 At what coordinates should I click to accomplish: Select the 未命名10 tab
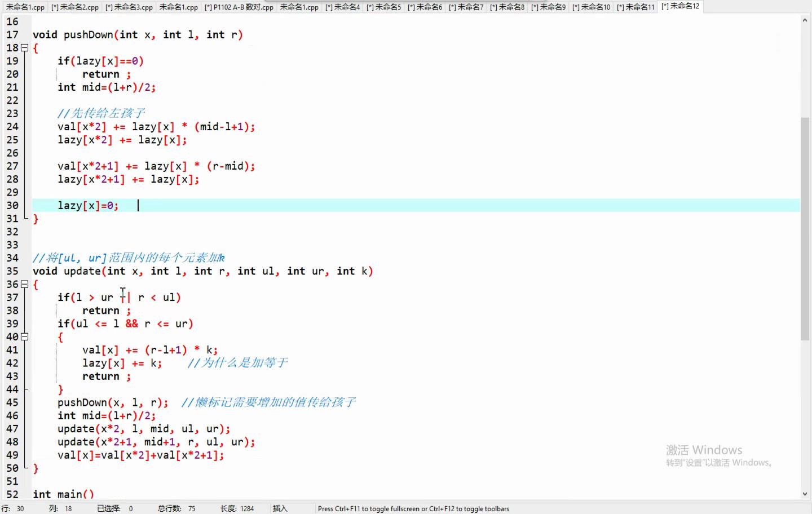tap(591, 7)
